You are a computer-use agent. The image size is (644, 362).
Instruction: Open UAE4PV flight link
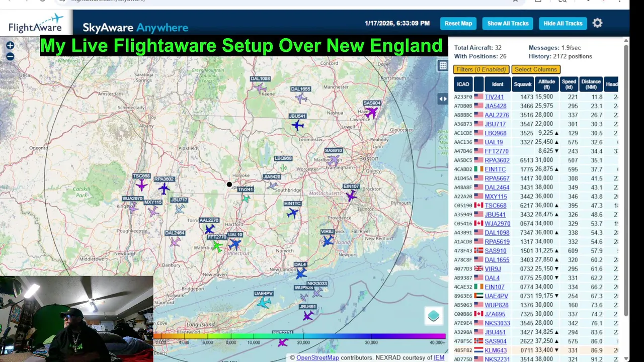[497, 296]
